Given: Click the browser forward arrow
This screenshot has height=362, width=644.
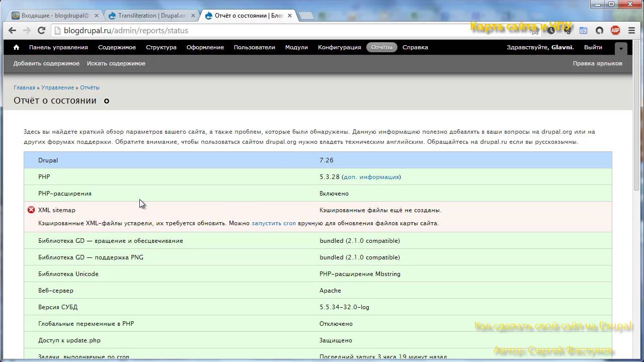Looking at the screenshot, I should (27, 31).
